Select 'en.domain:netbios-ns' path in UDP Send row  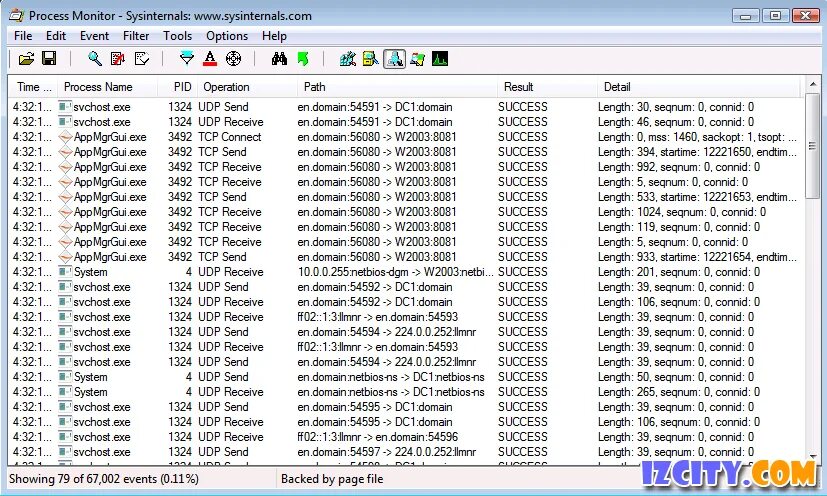point(391,377)
